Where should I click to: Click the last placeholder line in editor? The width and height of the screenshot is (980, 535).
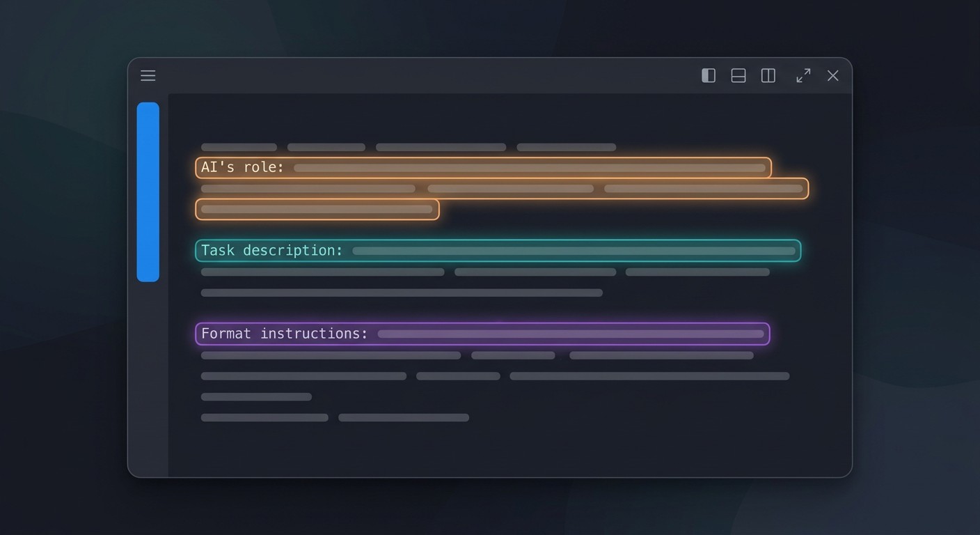(x=335, y=418)
